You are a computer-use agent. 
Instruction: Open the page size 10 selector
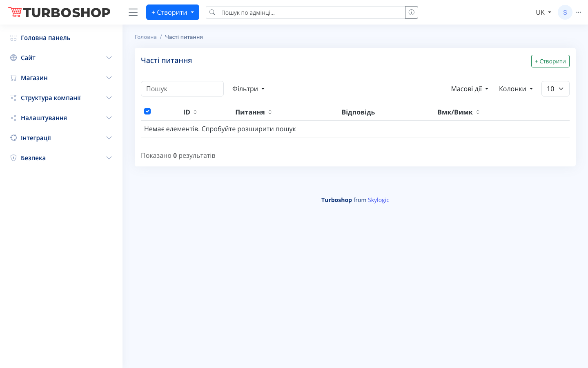(555, 89)
